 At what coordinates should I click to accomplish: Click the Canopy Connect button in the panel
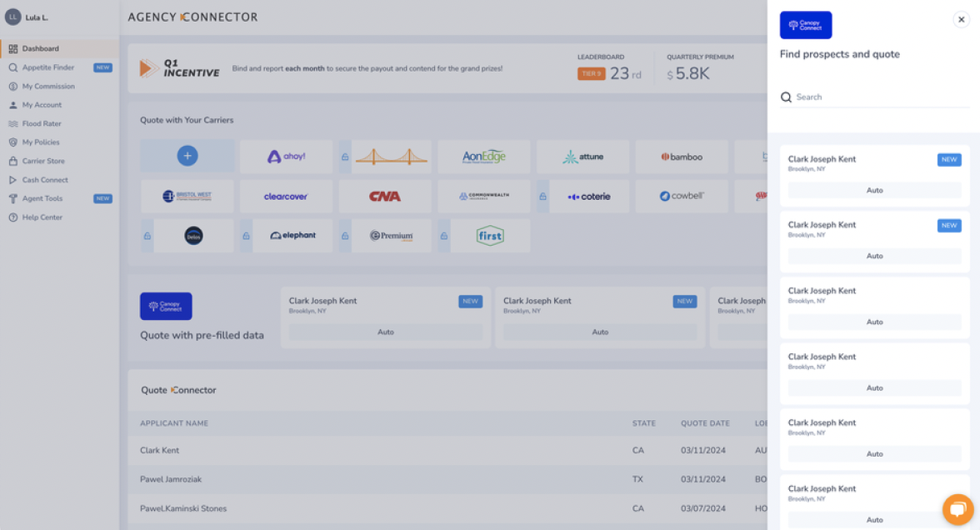point(805,25)
